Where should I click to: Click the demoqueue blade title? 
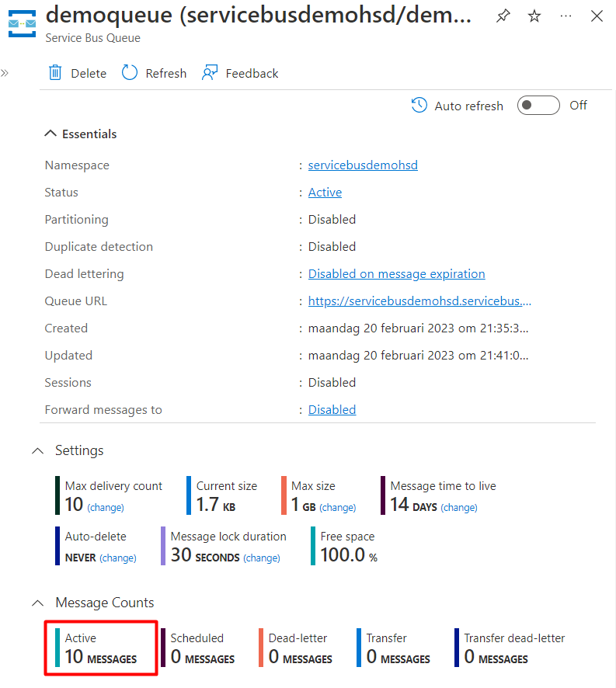click(x=258, y=15)
